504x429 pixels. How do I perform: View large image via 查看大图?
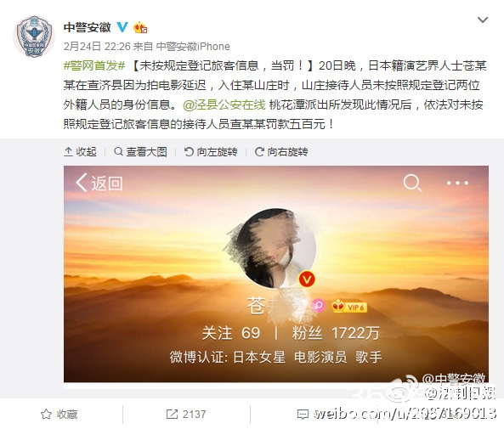coord(141,152)
